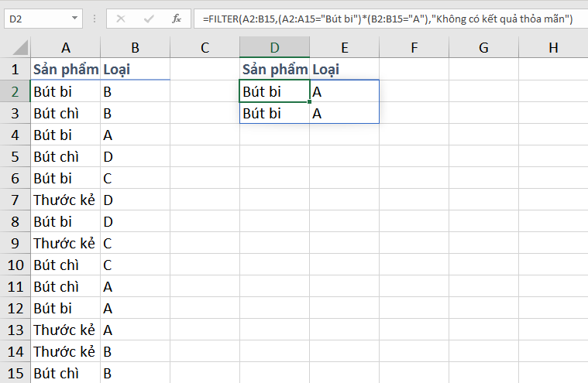Select row 1 header
This screenshot has width=588, height=383.
[x=15, y=70]
